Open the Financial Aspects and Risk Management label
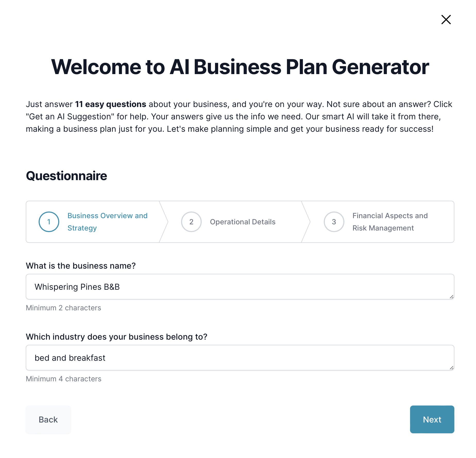This screenshot has height=458, width=476. [390, 222]
